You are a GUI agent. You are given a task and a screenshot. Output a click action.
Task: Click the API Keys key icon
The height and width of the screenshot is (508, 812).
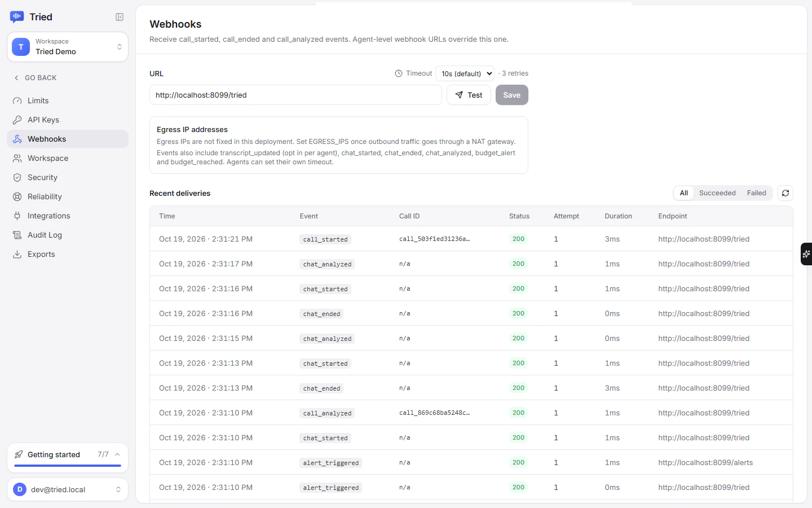click(x=17, y=120)
